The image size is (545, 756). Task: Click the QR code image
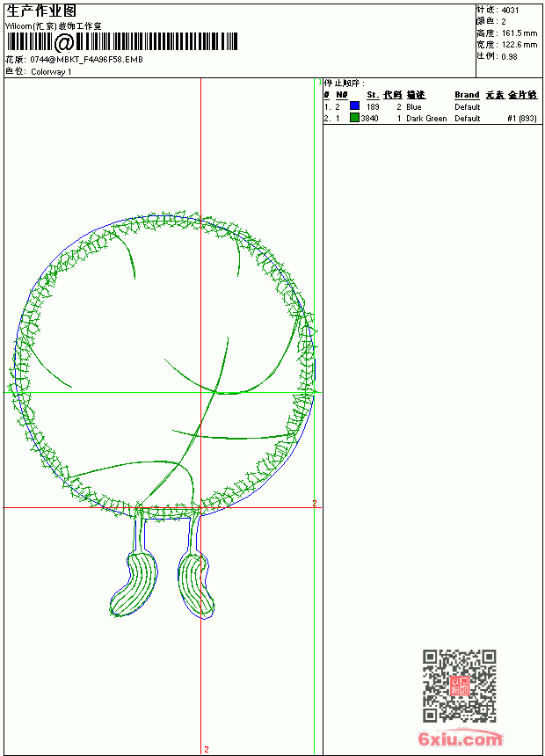tap(459, 686)
